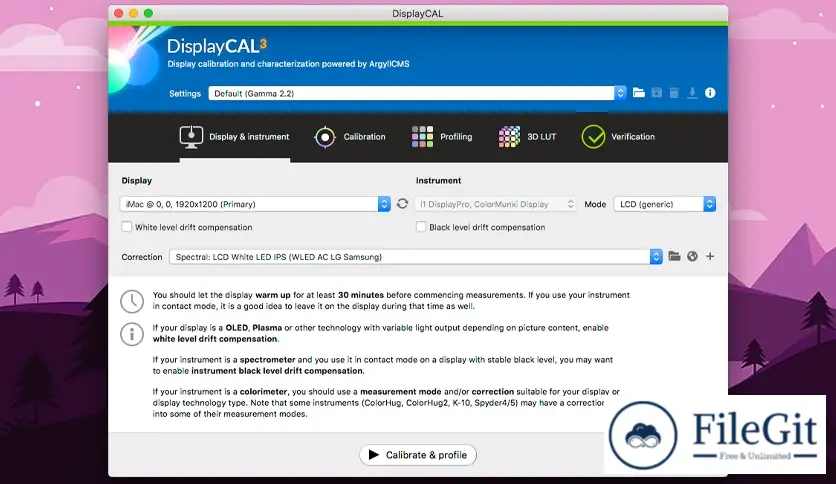This screenshot has width=836, height=484.
Task: Click the install profile download icon
Action: tap(692, 93)
